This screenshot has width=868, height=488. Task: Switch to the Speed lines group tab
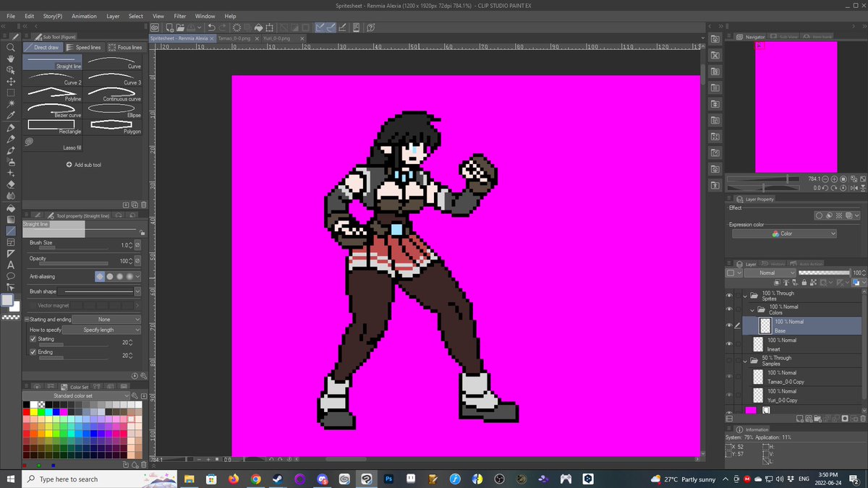click(x=85, y=47)
